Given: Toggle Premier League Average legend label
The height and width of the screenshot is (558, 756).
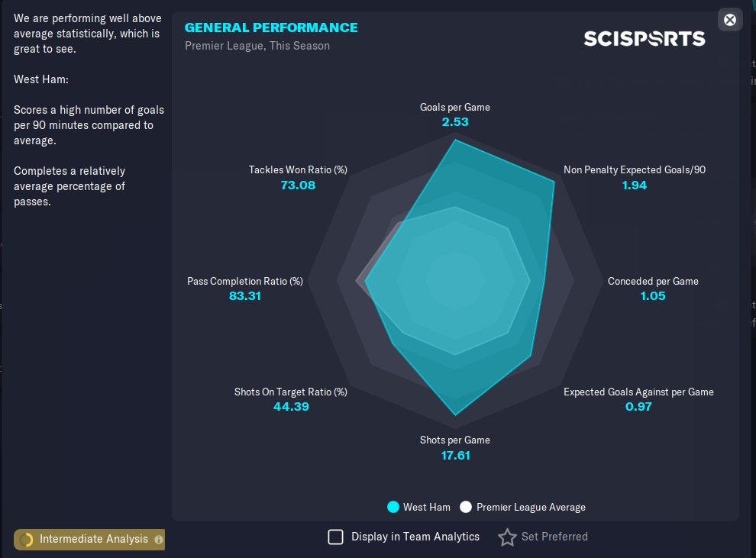Looking at the screenshot, I should pyautogui.click(x=531, y=507).
